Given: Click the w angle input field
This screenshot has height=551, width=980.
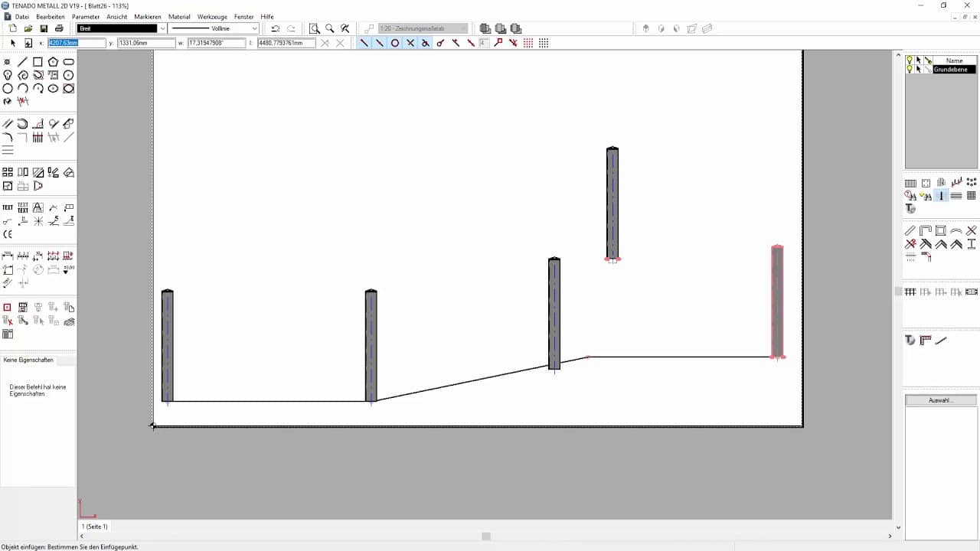Looking at the screenshot, I should (216, 43).
